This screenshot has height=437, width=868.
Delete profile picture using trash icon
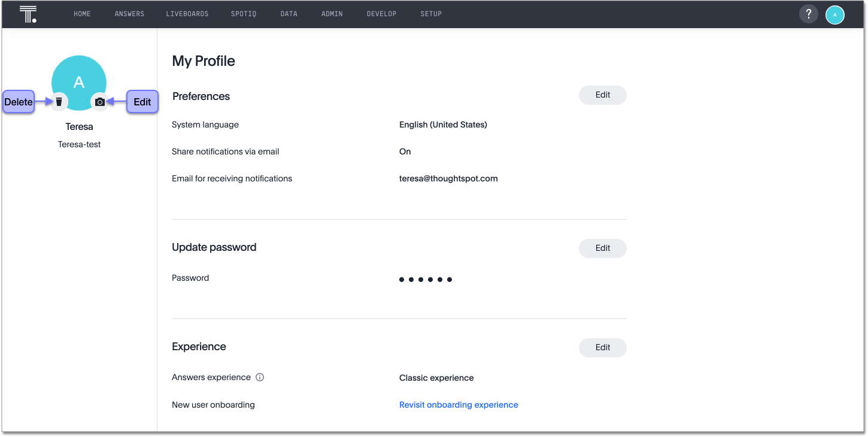click(59, 102)
